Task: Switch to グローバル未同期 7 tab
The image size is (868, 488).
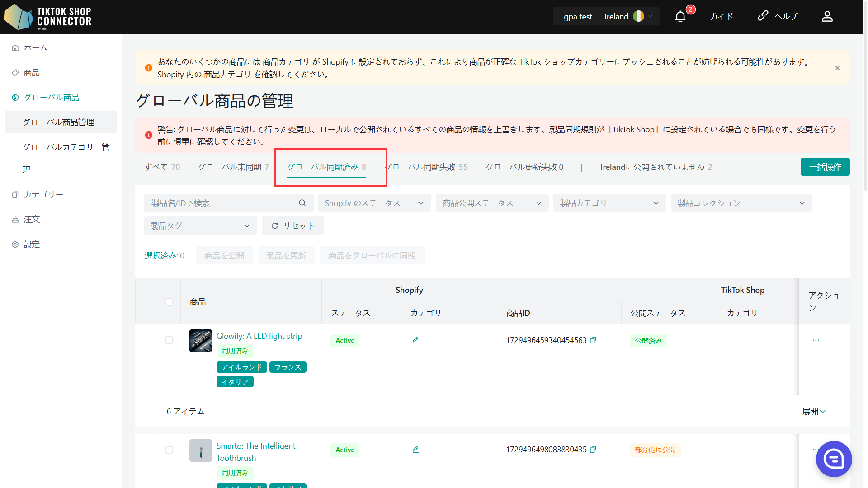Action: 234,167
